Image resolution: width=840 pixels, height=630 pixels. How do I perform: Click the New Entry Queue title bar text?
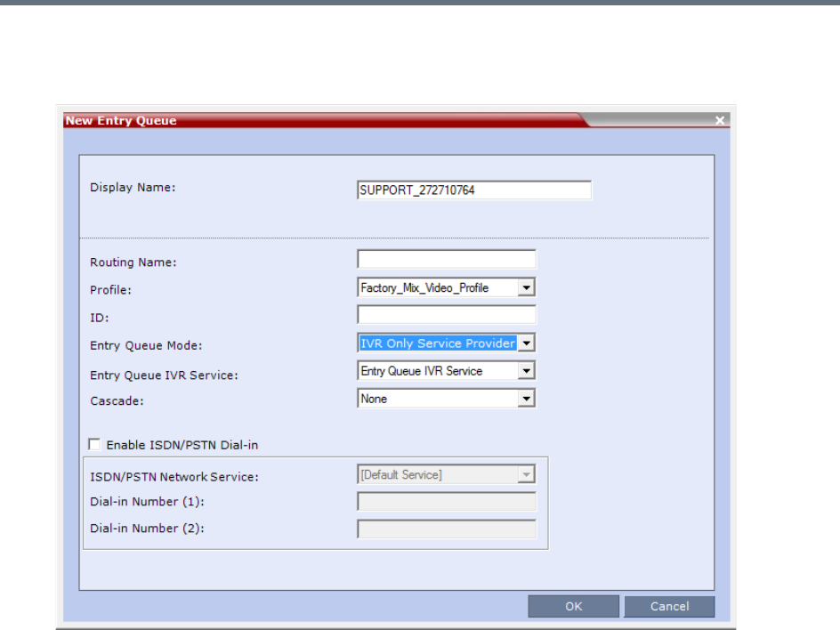pyautogui.click(x=121, y=120)
